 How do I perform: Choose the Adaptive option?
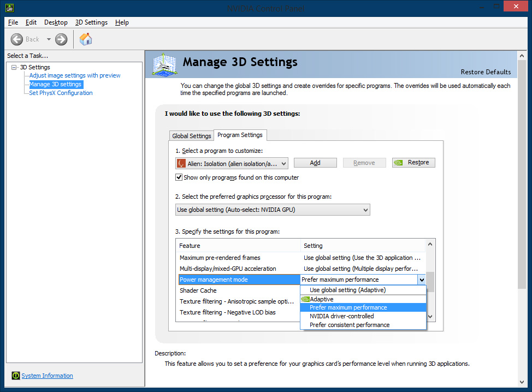point(363,299)
